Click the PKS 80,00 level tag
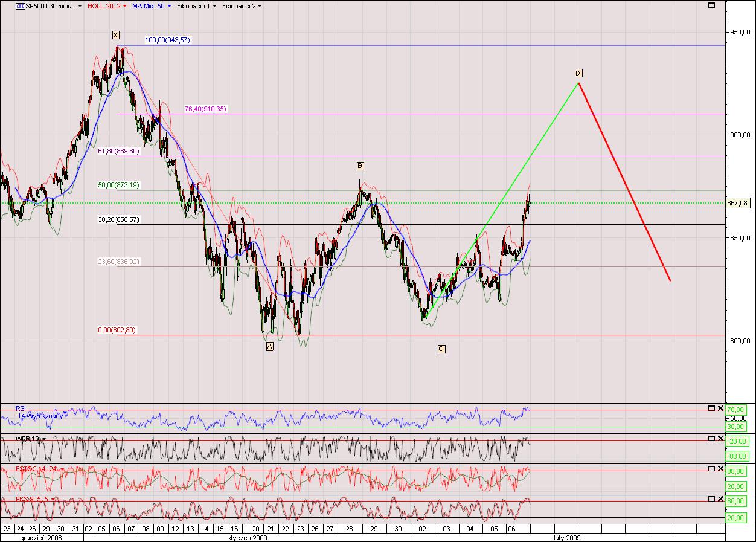756x542 pixels. pos(737,502)
